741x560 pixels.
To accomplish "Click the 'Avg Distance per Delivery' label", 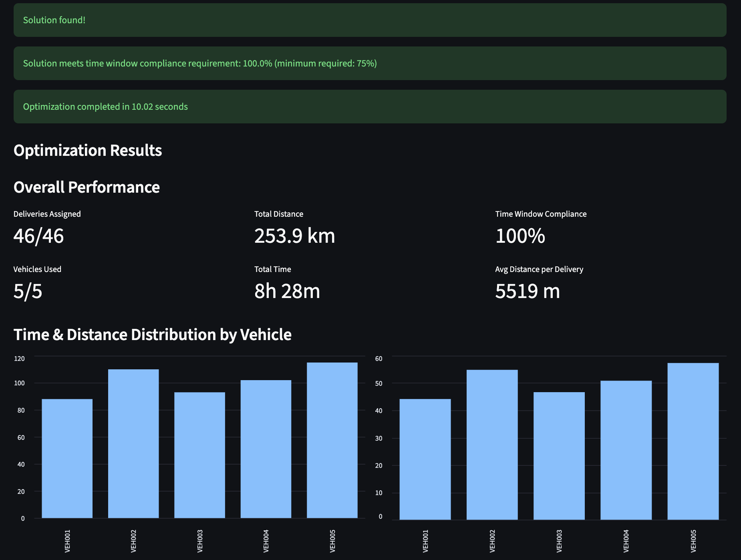I will pos(539,269).
